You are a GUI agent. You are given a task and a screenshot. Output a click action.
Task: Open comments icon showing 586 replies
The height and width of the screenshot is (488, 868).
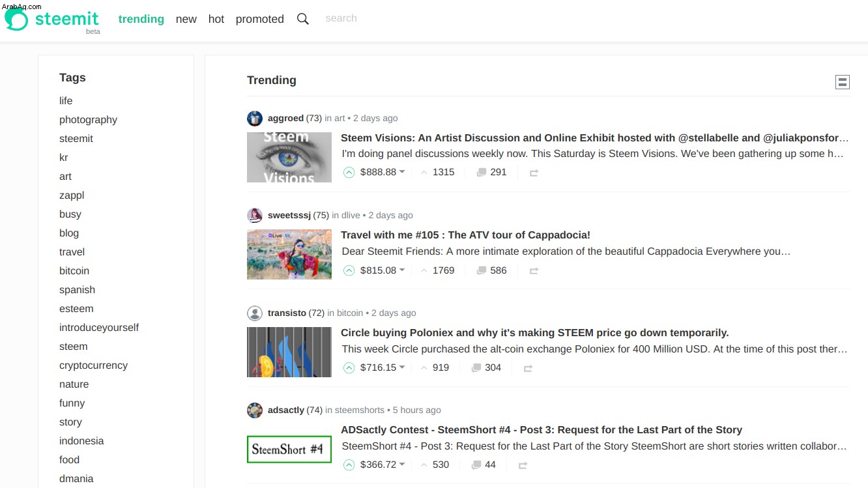482,270
